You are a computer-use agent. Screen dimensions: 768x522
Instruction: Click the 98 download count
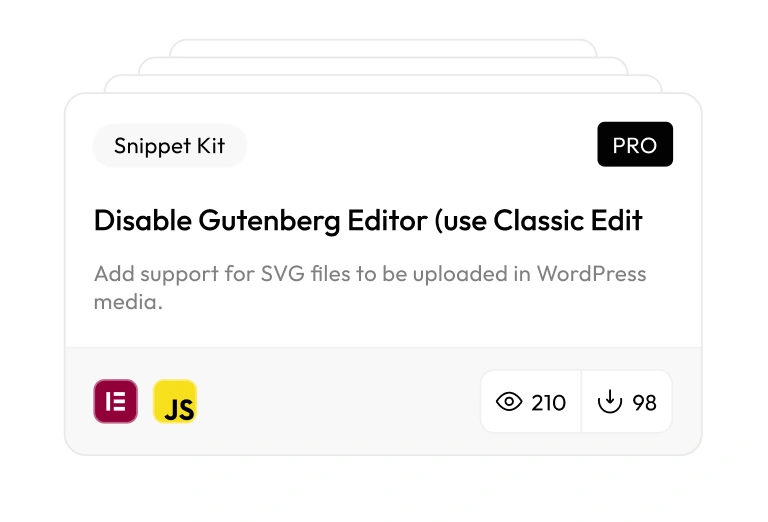pyautogui.click(x=645, y=403)
